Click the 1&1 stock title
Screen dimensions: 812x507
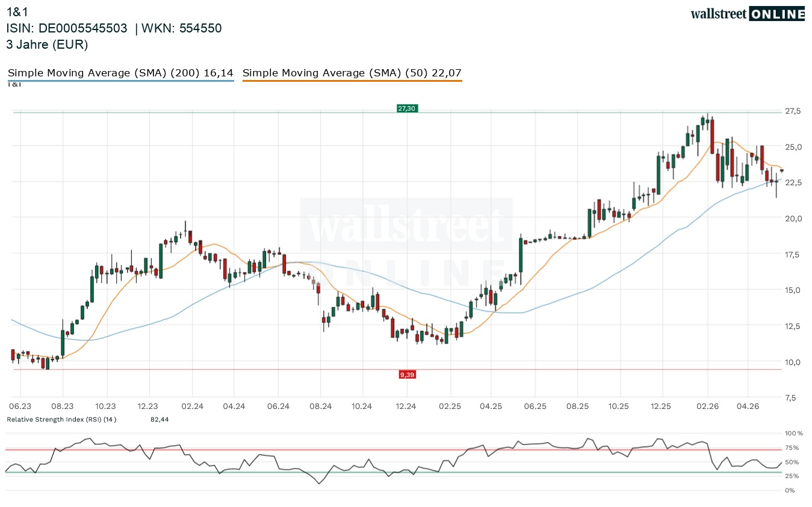(x=17, y=12)
